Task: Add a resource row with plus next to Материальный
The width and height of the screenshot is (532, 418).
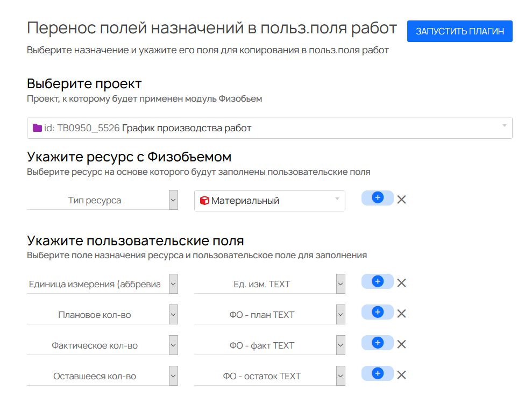Action: point(377,198)
